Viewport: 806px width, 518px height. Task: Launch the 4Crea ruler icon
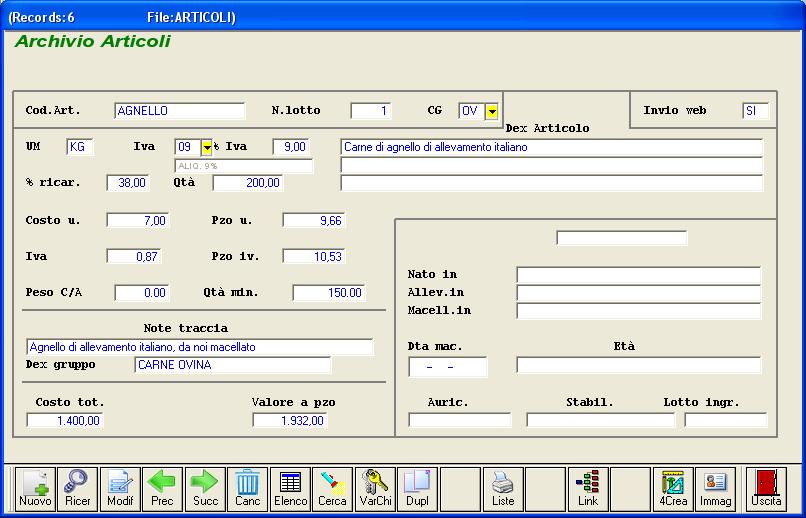coord(673,489)
